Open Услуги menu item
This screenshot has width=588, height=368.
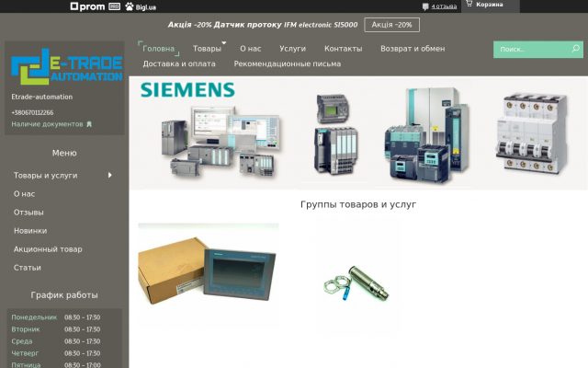point(292,49)
